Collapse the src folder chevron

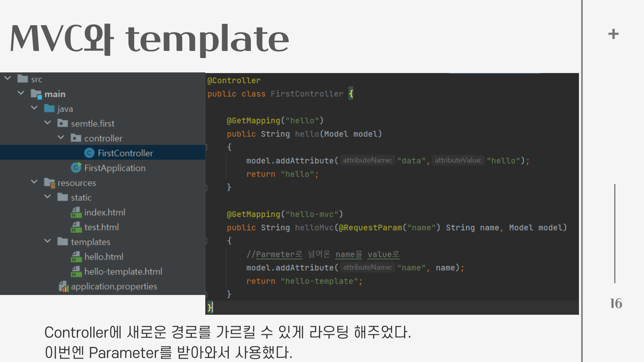click(x=8, y=78)
